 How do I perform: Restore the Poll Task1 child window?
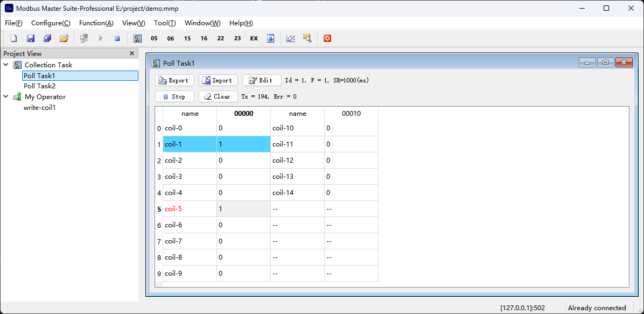tap(605, 62)
